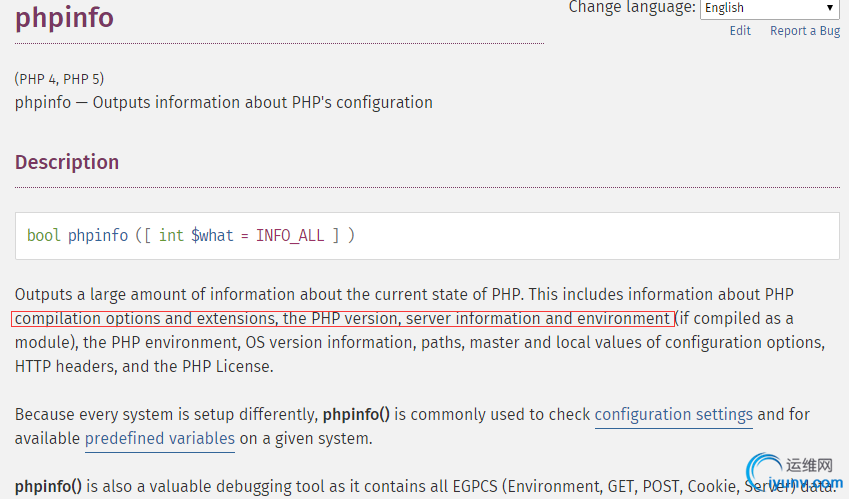Viewport: 849px width, 499px height.
Task: Click the iyunv.com watermark text
Action: (x=805, y=483)
